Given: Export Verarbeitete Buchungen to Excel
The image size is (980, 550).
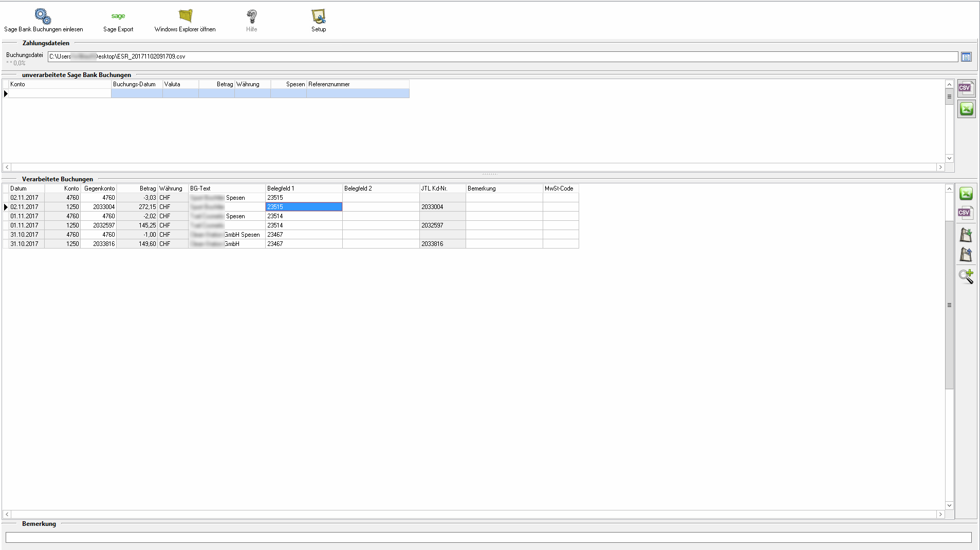Looking at the screenshot, I should (x=966, y=194).
